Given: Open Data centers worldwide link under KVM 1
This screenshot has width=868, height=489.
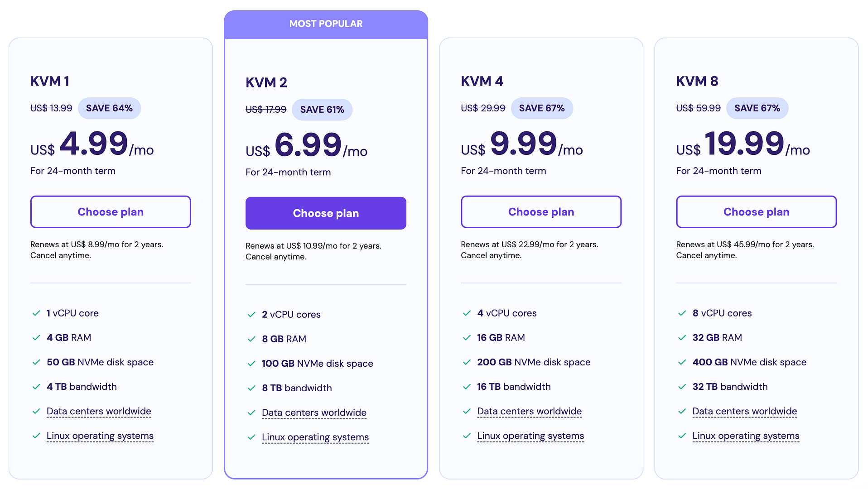Looking at the screenshot, I should (x=98, y=411).
